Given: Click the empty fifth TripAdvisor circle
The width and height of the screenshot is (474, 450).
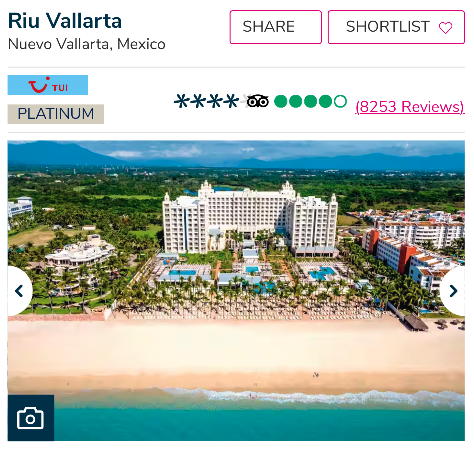Looking at the screenshot, I should tap(340, 101).
